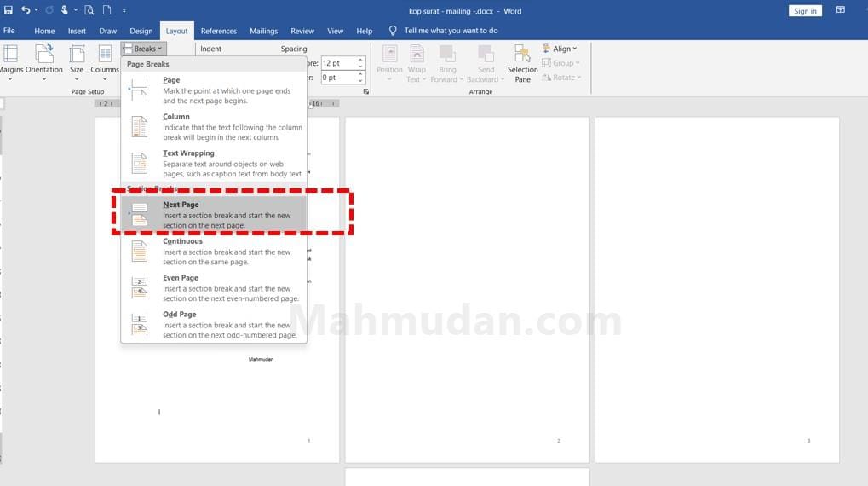Choose the Continuous section break
868x486 pixels.
[x=214, y=251]
